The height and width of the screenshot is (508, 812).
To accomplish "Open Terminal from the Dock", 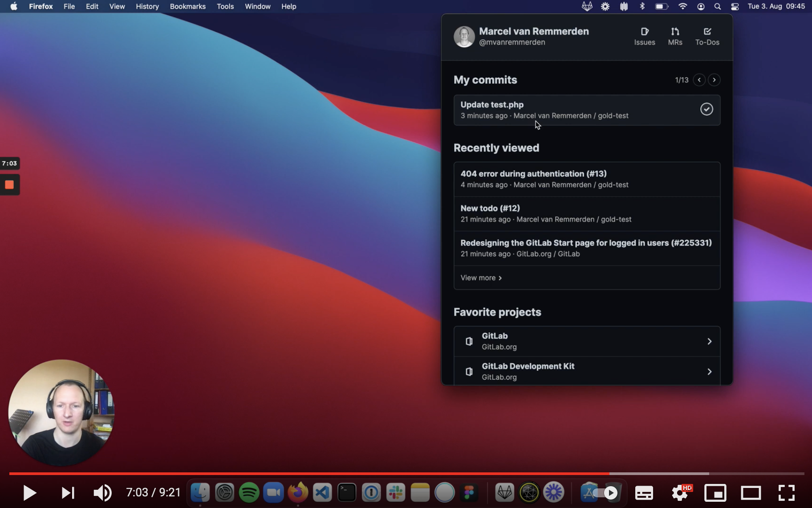I will (347, 492).
